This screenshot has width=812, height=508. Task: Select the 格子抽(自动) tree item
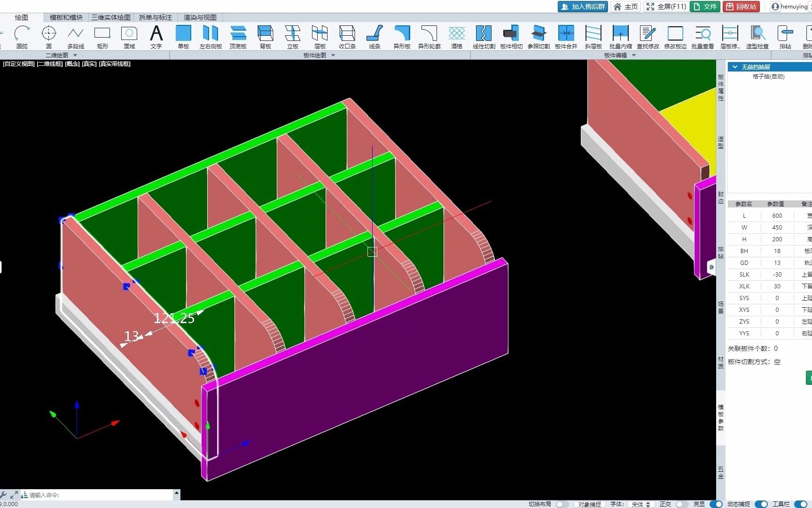pos(769,76)
